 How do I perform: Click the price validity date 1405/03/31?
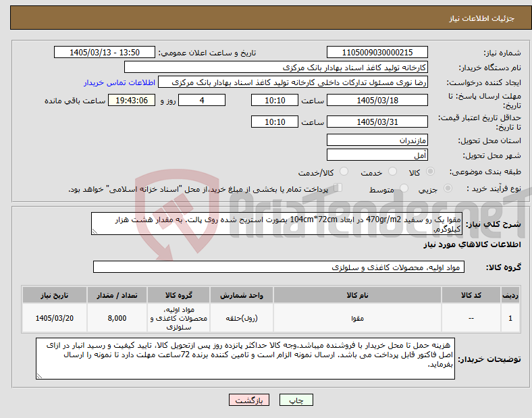[377, 122]
